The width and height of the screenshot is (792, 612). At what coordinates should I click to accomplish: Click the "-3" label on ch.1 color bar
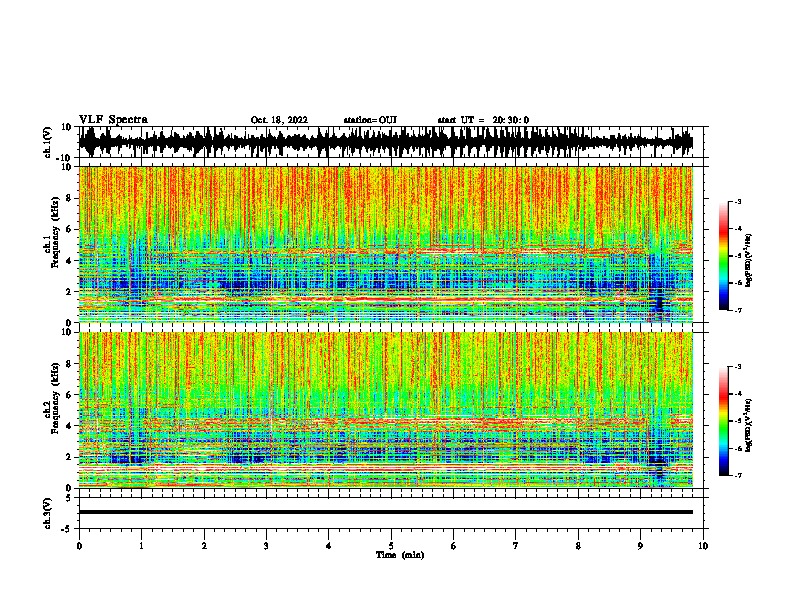738,202
